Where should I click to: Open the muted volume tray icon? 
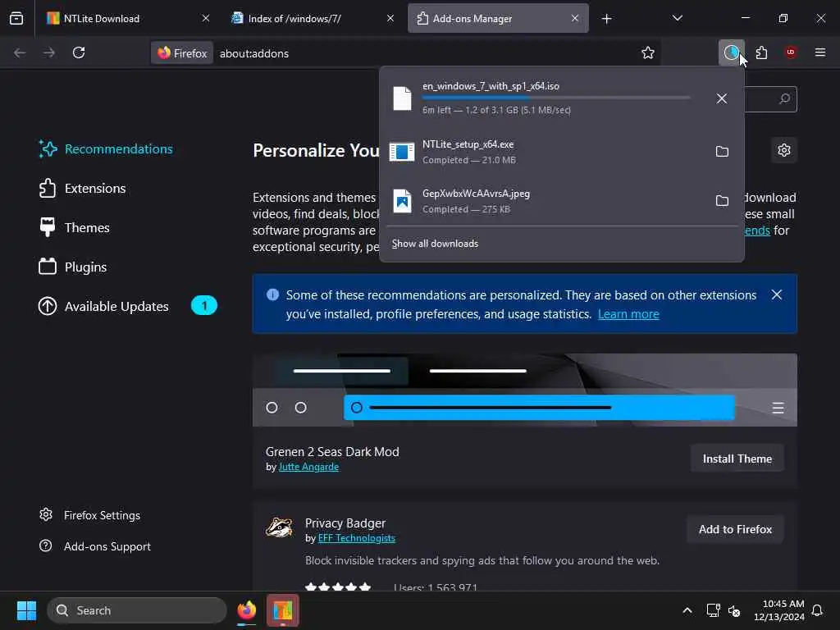[734, 610]
